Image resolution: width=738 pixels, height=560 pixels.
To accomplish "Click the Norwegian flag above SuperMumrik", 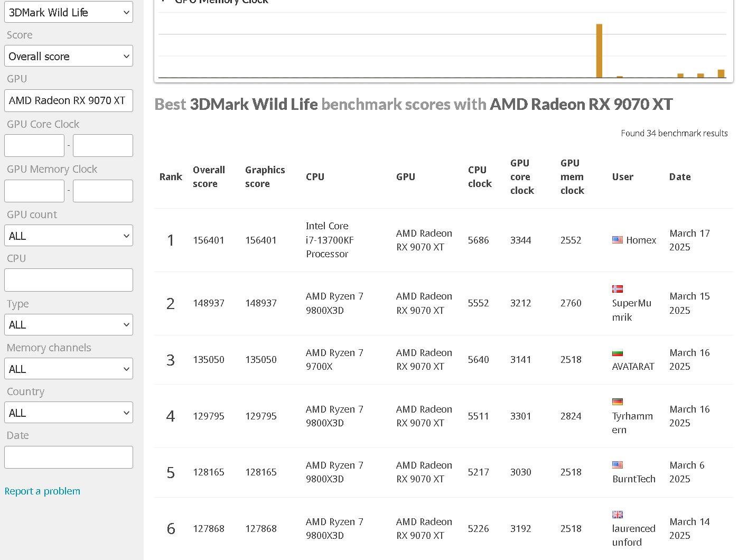I will tap(617, 289).
